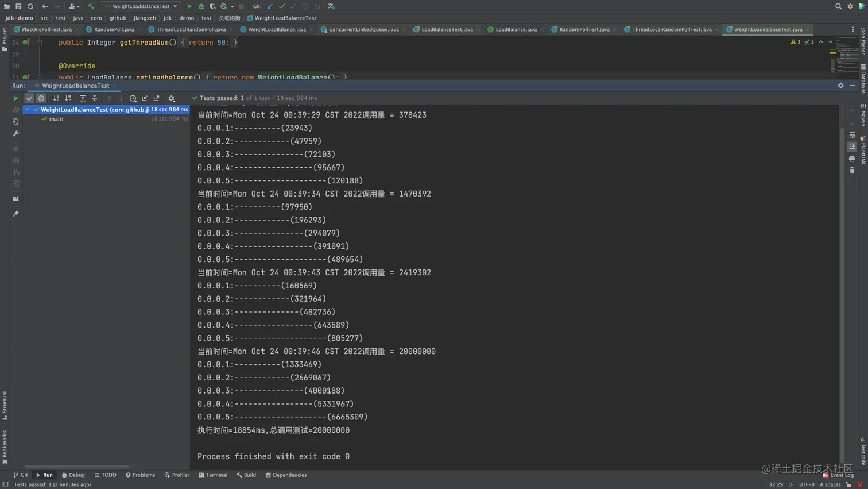Click the wrench icon in Run panel sidebar
Screen dimensions: 868x489
click(15, 133)
